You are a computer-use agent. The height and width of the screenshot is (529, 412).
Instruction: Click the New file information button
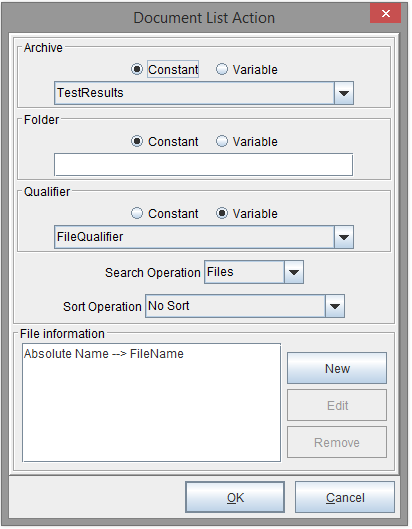tap(337, 368)
